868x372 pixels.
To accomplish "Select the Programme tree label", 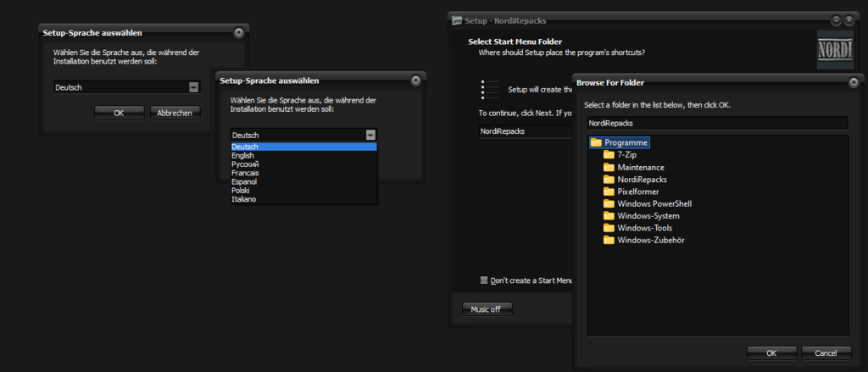I will point(626,142).
